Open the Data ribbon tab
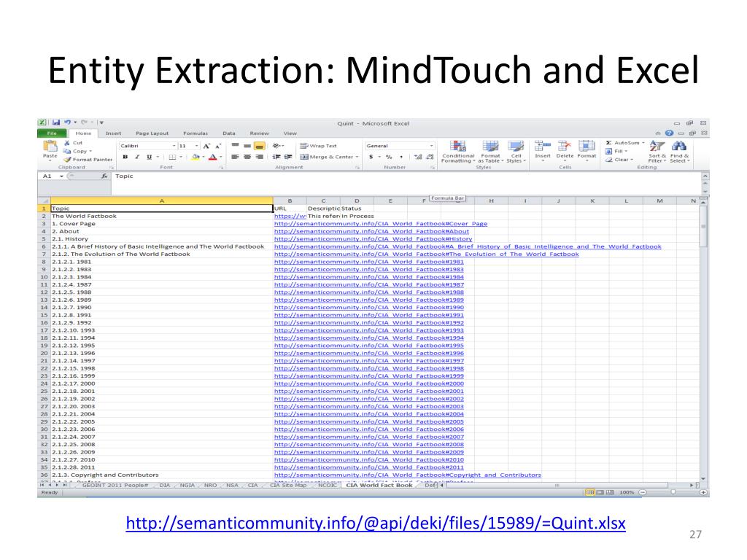 pyautogui.click(x=228, y=133)
